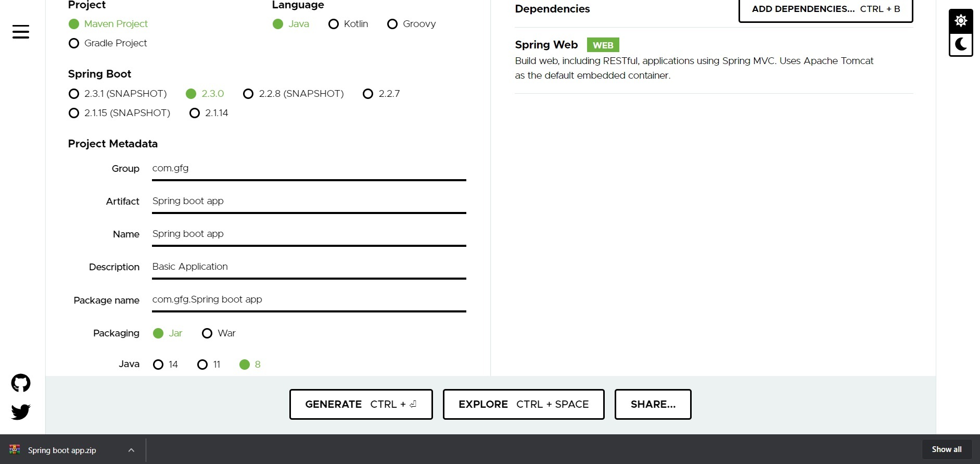Click the Group input field
This screenshot has height=464, width=980.
pyautogui.click(x=309, y=169)
